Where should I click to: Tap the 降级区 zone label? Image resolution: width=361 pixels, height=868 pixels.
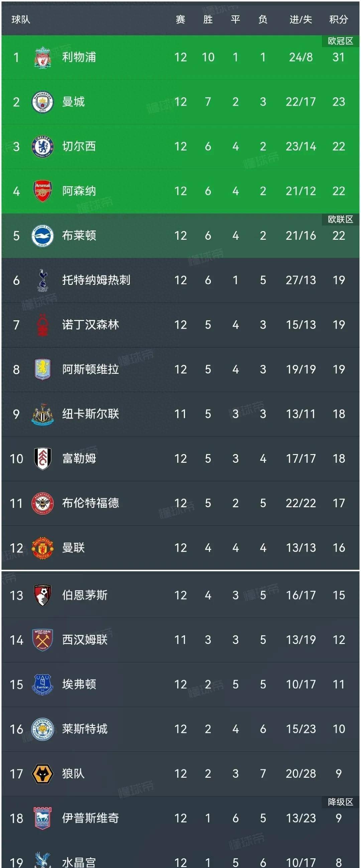tap(341, 802)
